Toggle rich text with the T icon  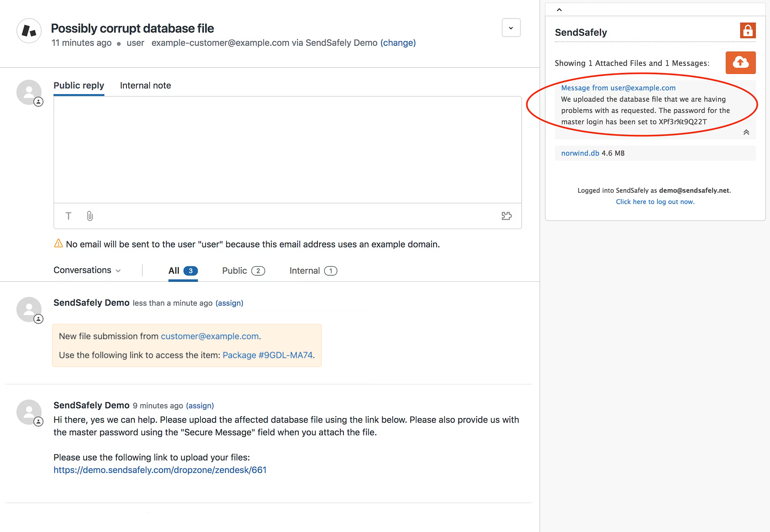[68, 216]
